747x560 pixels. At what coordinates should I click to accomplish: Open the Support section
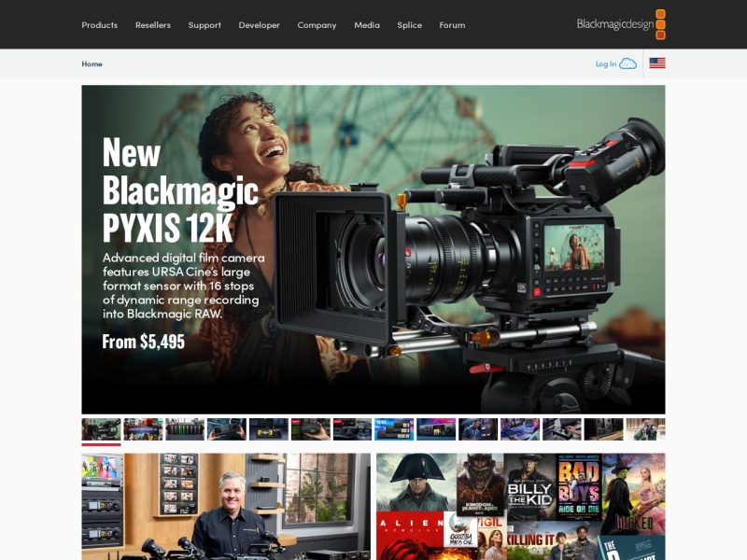pyautogui.click(x=204, y=25)
